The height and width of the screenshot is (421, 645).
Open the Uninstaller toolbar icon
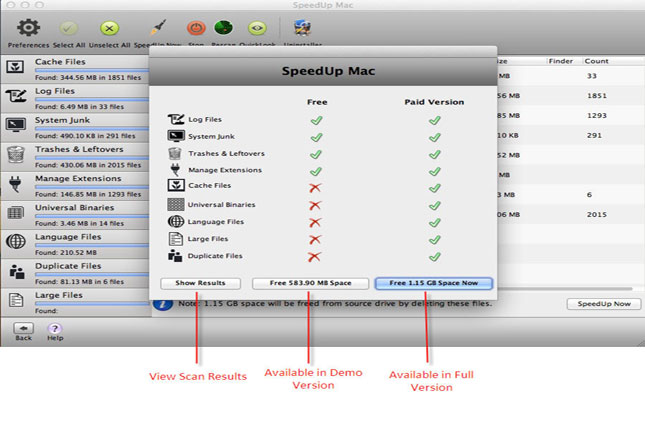coord(302,28)
